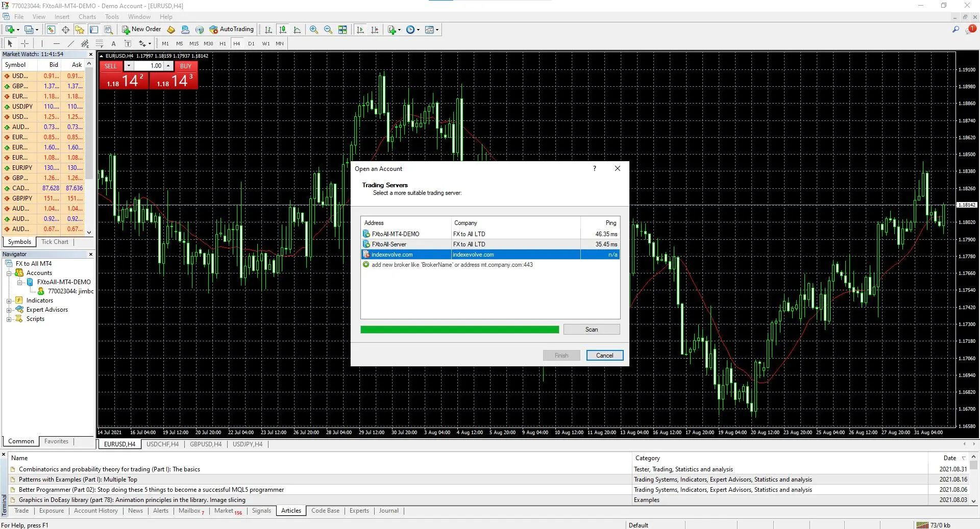This screenshot has width=980, height=529.
Task: Switch chart to bar chart icon
Action: [268, 30]
